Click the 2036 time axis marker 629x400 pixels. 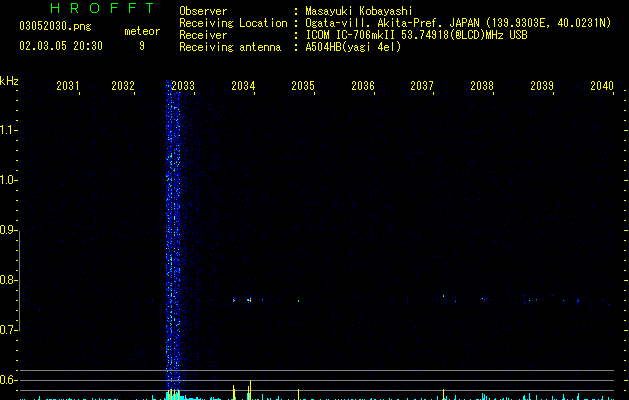[x=363, y=86]
